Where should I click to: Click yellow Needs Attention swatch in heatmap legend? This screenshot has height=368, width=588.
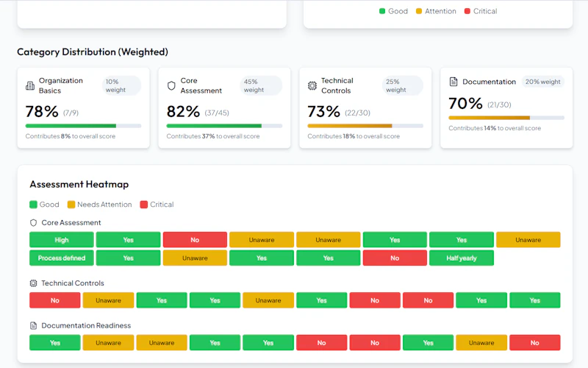tap(71, 205)
